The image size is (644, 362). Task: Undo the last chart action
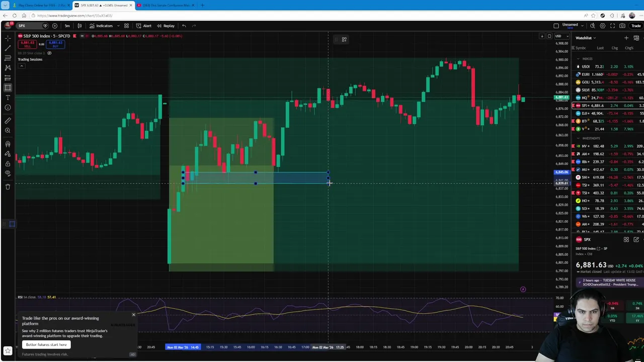[x=184, y=26]
